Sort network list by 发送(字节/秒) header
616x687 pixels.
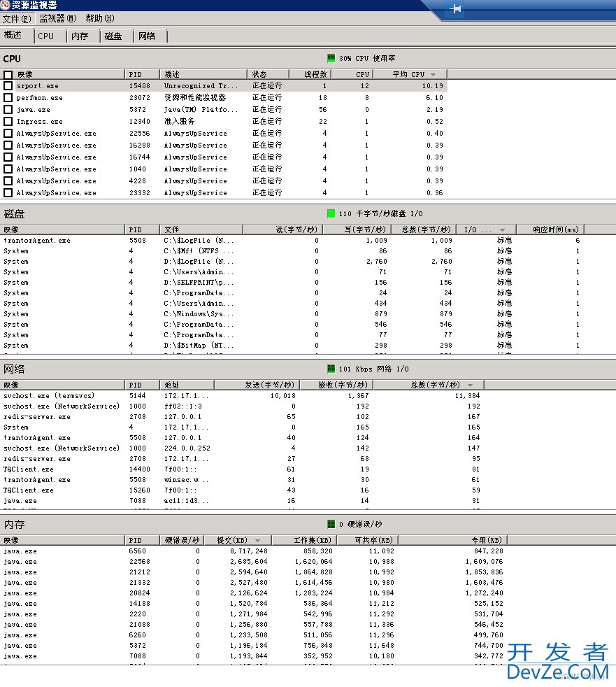(x=257, y=385)
